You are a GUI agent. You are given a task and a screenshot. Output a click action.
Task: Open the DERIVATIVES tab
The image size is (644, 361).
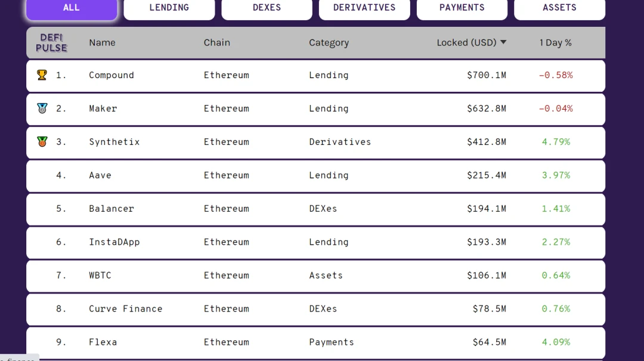(364, 8)
